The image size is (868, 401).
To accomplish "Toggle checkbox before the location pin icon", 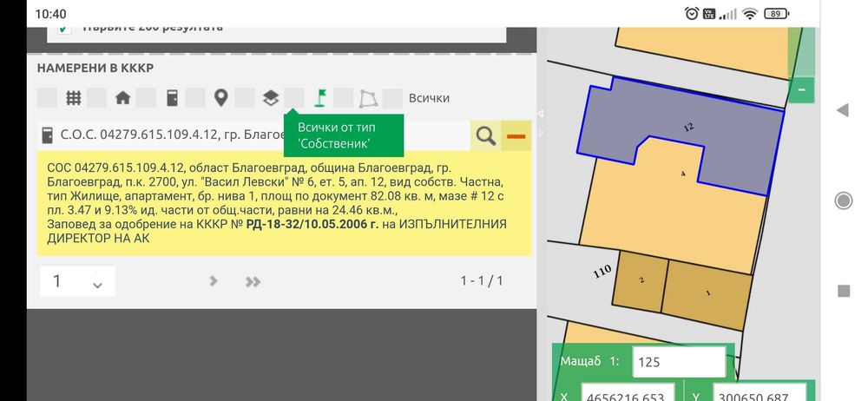I will point(195,98).
